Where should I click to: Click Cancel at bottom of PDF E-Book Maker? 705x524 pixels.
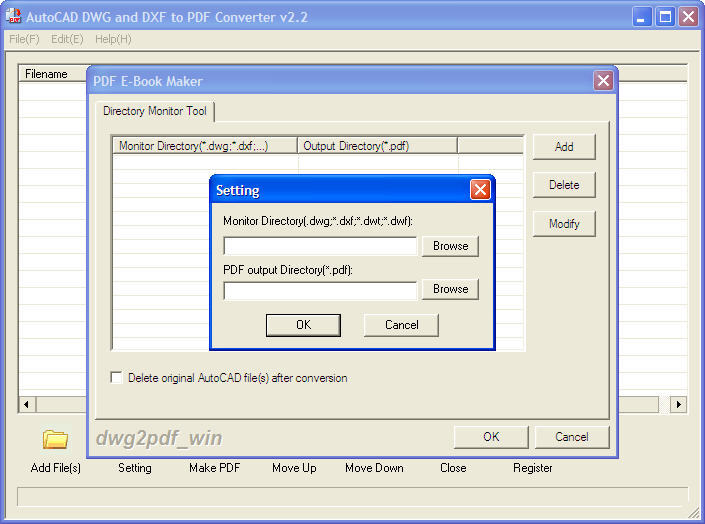pos(572,437)
